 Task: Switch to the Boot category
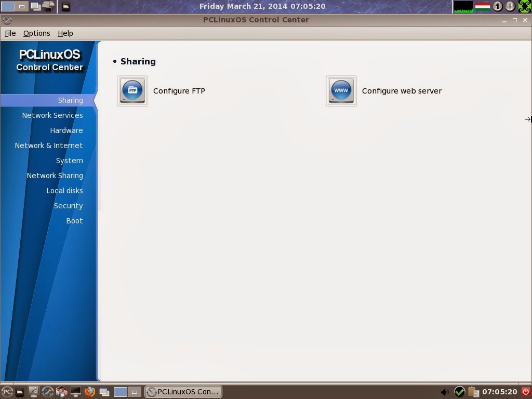coord(75,221)
